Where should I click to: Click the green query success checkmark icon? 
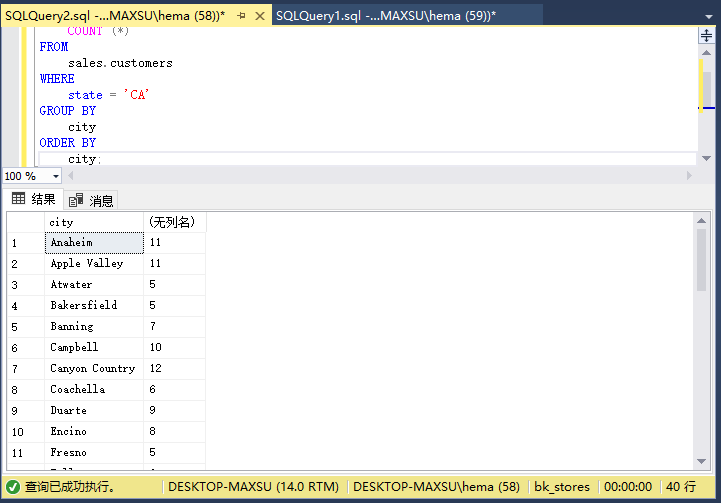click(13, 487)
